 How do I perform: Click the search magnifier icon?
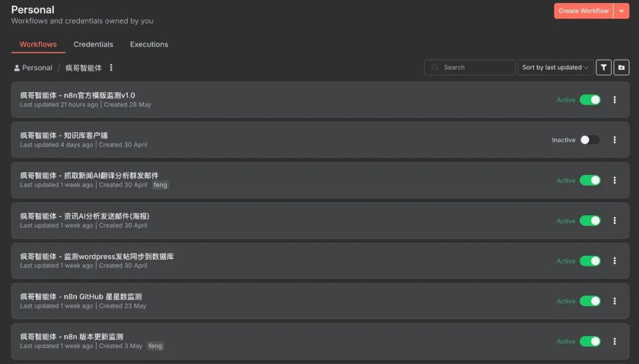tap(435, 67)
